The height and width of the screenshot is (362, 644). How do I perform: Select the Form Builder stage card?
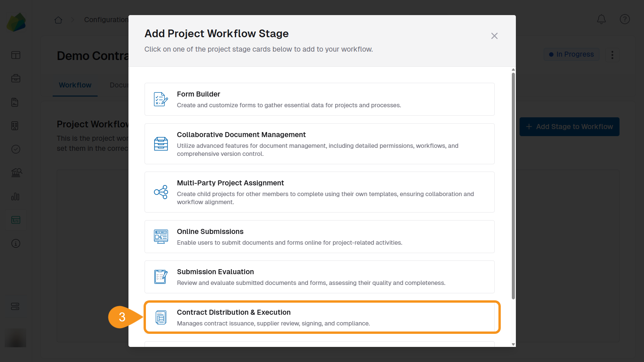point(319,99)
